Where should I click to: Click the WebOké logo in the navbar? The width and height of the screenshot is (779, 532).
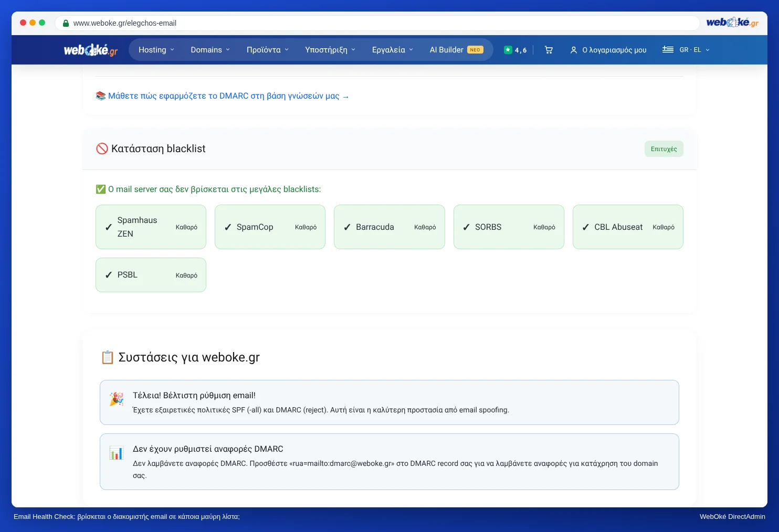click(x=91, y=50)
